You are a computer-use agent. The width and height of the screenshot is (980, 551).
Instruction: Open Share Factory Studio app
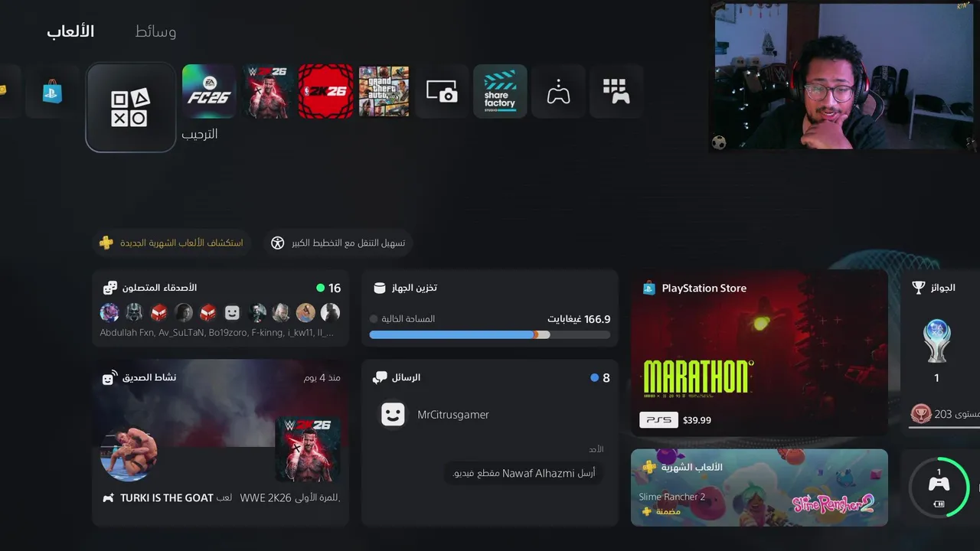pos(500,91)
